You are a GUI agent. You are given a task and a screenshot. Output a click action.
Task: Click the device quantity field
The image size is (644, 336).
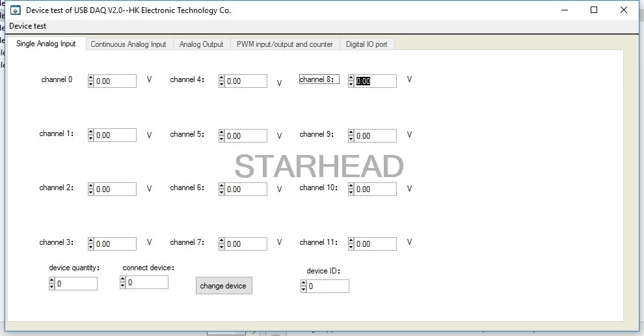(x=76, y=284)
